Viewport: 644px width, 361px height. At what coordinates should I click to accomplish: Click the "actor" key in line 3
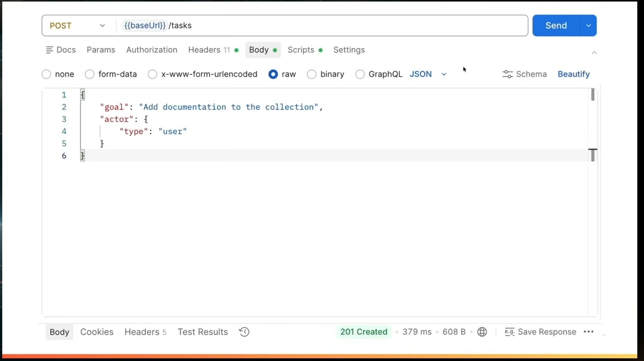point(117,119)
